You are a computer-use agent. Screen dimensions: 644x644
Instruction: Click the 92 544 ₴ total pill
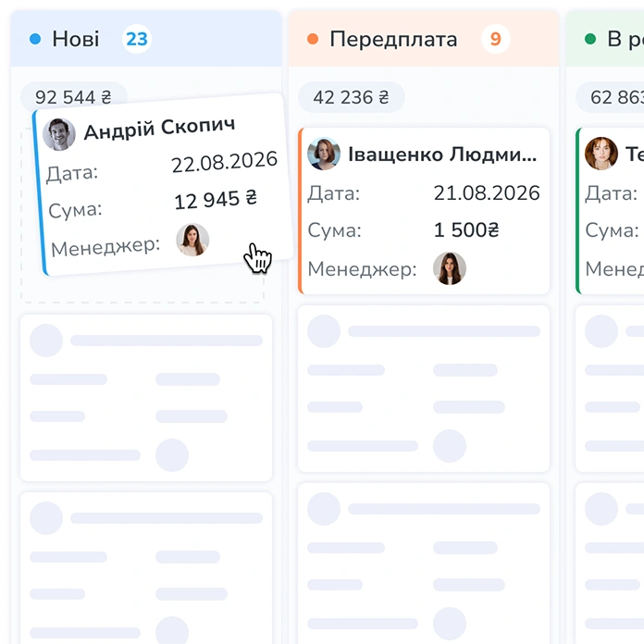[74, 97]
